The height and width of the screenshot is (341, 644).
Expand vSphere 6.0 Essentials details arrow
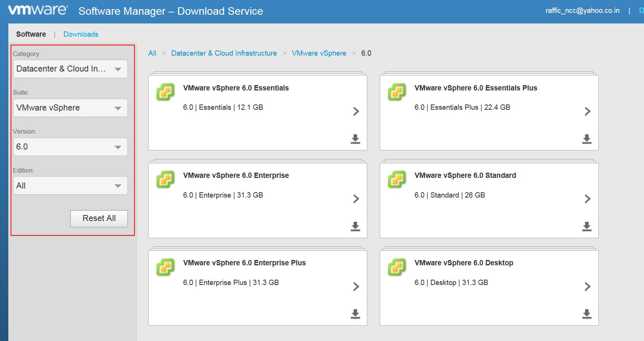pyautogui.click(x=356, y=111)
